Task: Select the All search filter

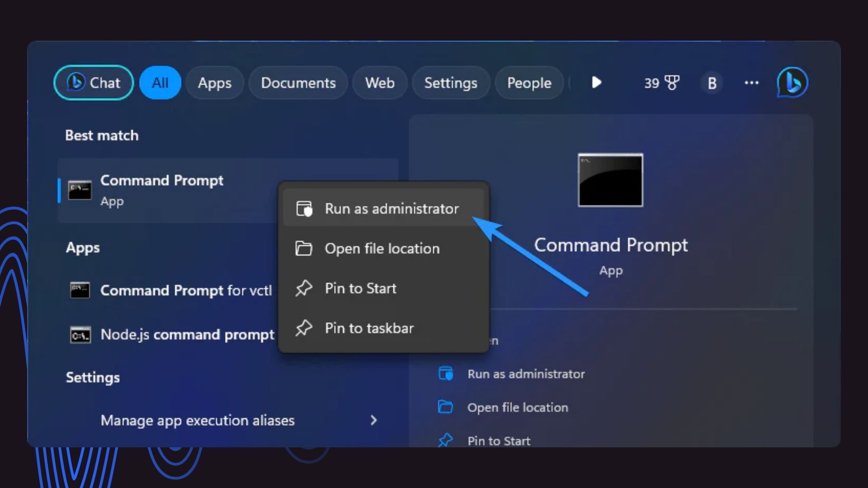Action: (x=160, y=83)
